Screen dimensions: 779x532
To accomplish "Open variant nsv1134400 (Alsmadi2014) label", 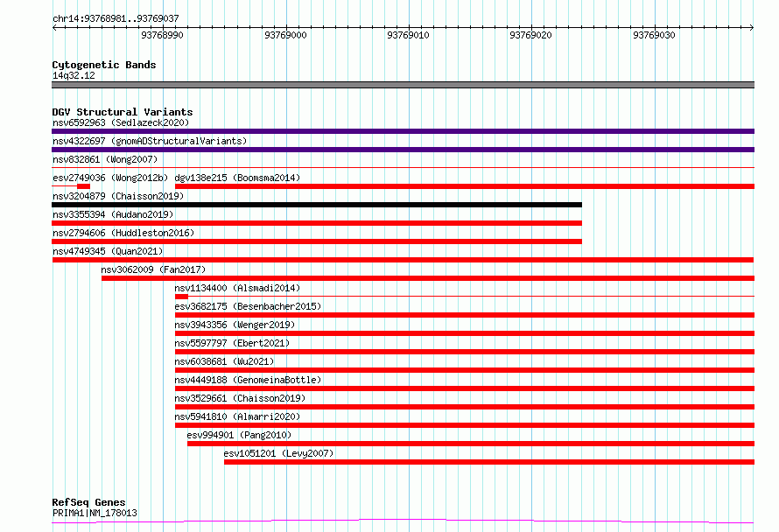I will pyautogui.click(x=237, y=288).
